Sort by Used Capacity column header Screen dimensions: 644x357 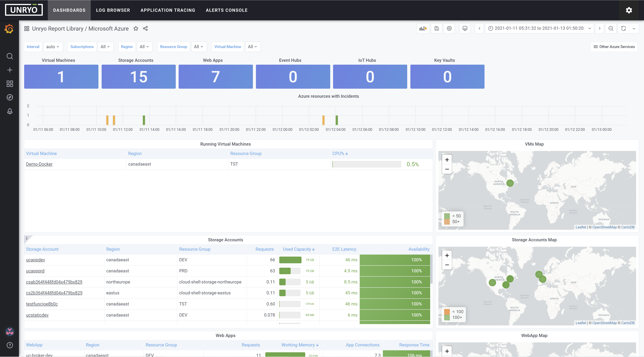(299, 249)
